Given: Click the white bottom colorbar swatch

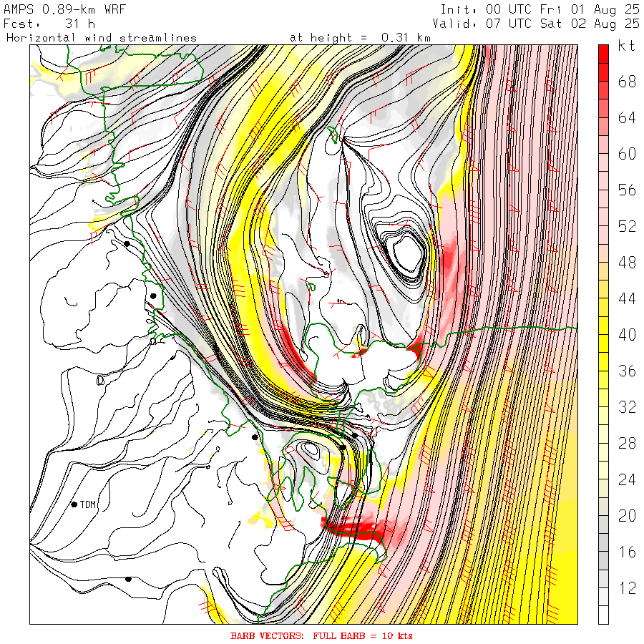Looking at the screenshot, I should [603, 615].
